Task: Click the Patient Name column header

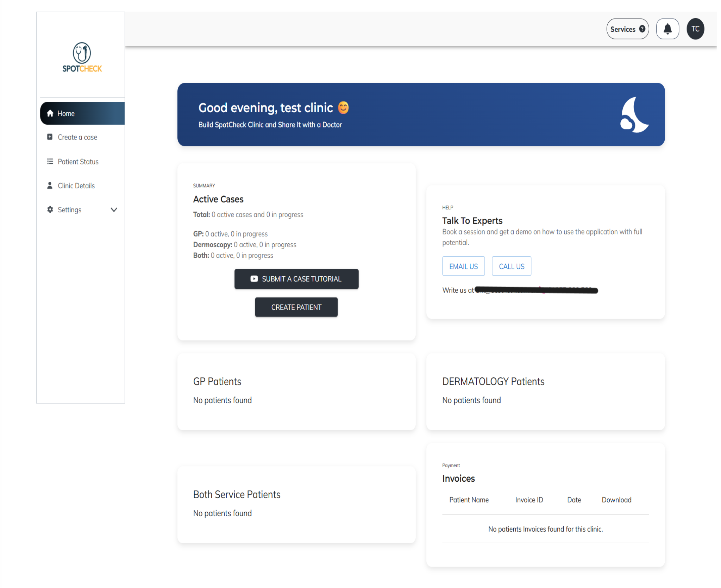Action: [469, 500]
